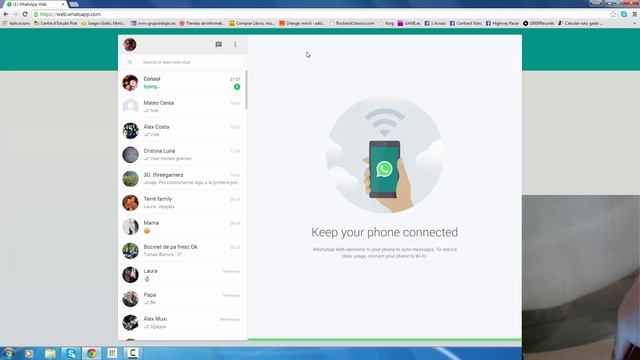Image resolution: width=640 pixels, height=360 pixels.
Task: Open the Chrome menu button
Action: click(635, 14)
